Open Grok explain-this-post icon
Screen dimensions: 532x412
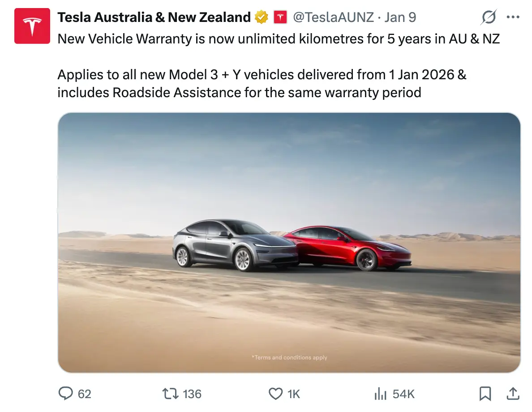[x=489, y=17]
